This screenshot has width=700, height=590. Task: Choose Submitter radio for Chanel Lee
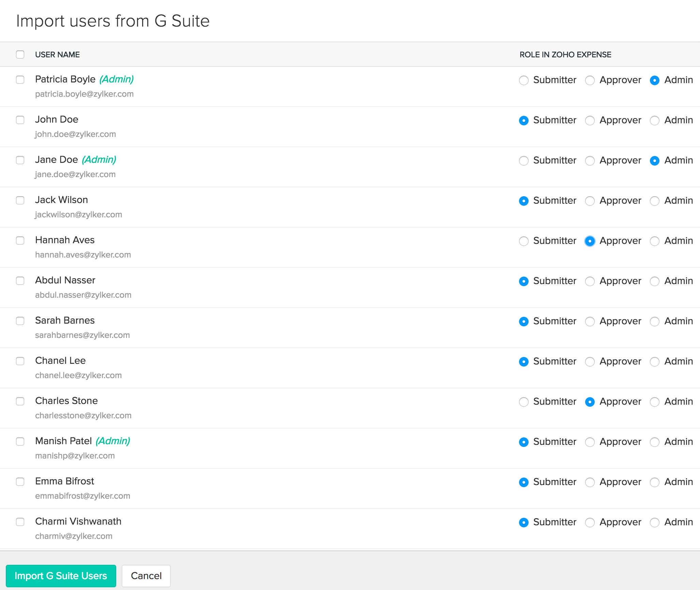point(524,362)
